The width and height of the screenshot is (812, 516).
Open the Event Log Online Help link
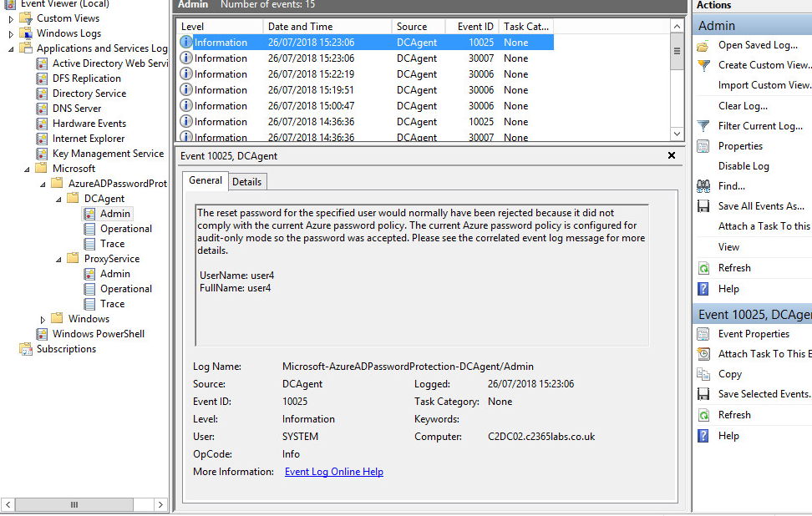click(333, 471)
